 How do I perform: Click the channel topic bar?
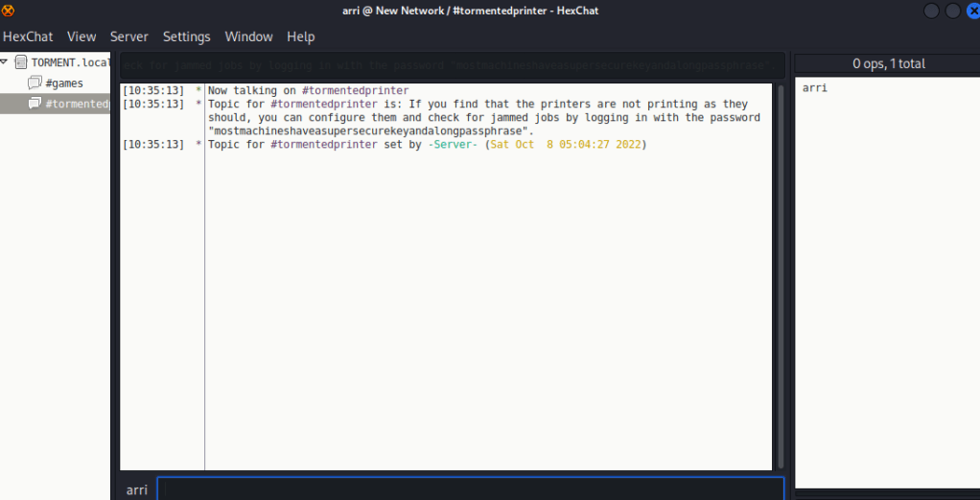pos(449,65)
